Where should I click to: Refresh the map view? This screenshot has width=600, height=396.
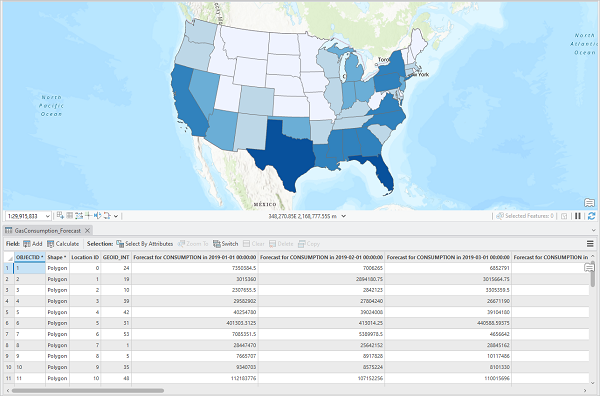pyautogui.click(x=592, y=216)
